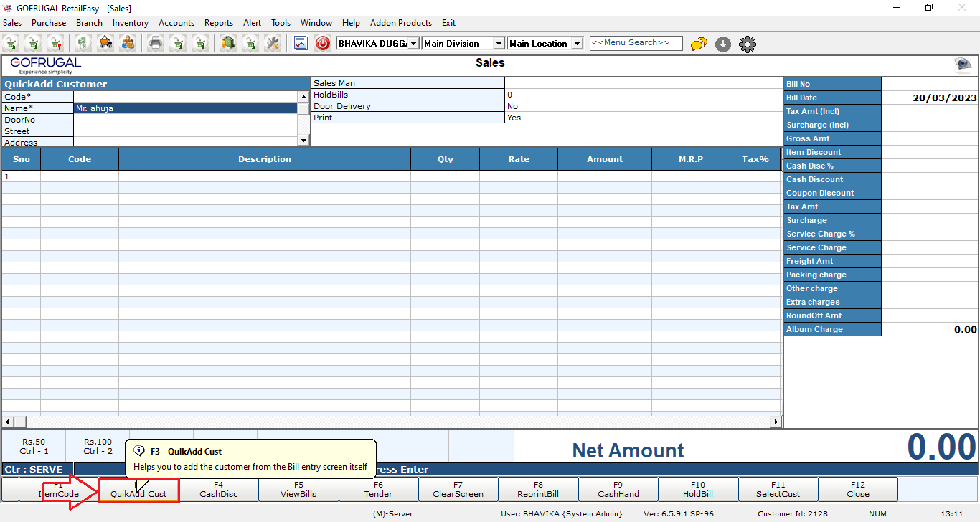Open the Addon Products menu

(x=401, y=23)
